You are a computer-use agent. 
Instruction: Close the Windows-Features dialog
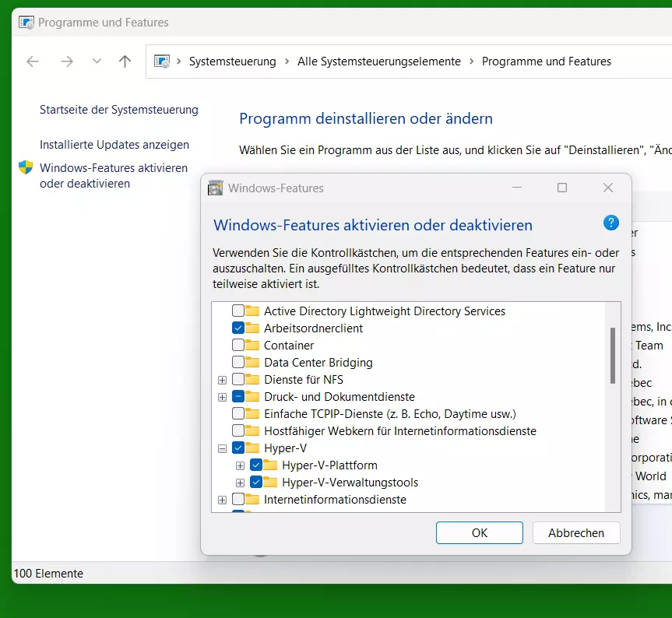coord(607,188)
